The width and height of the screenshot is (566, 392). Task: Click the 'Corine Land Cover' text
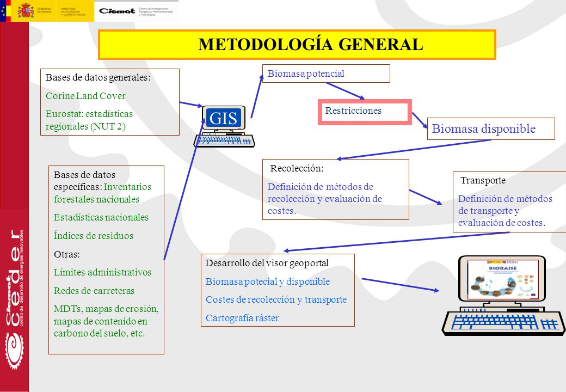[x=85, y=96]
